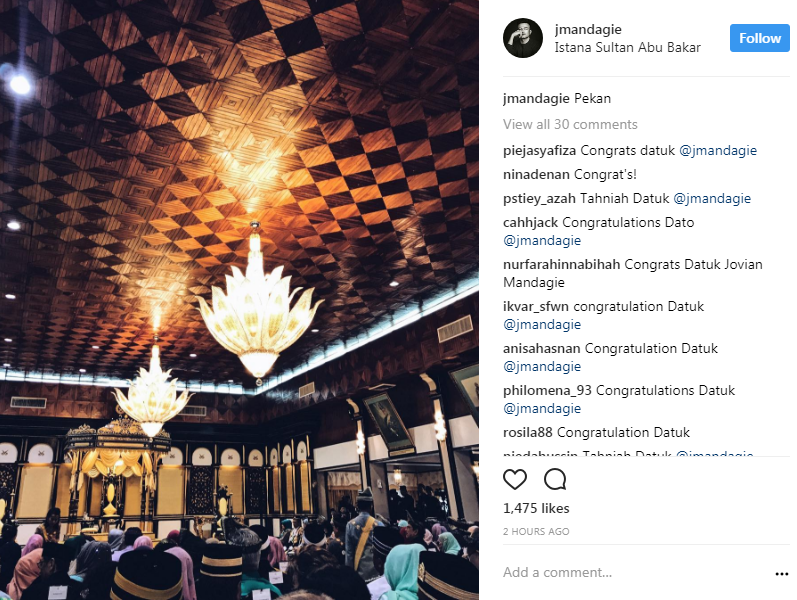The height and width of the screenshot is (600, 797).
Task: Open the comment speech bubble icon
Action: pyautogui.click(x=555, y=479)
